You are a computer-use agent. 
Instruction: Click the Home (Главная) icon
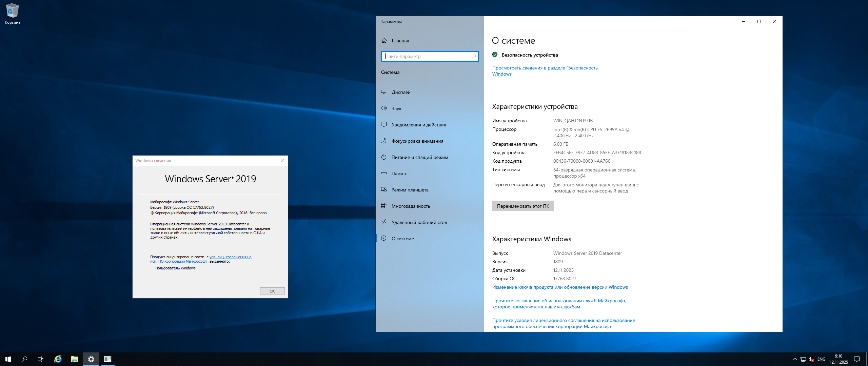click(384, 41)
